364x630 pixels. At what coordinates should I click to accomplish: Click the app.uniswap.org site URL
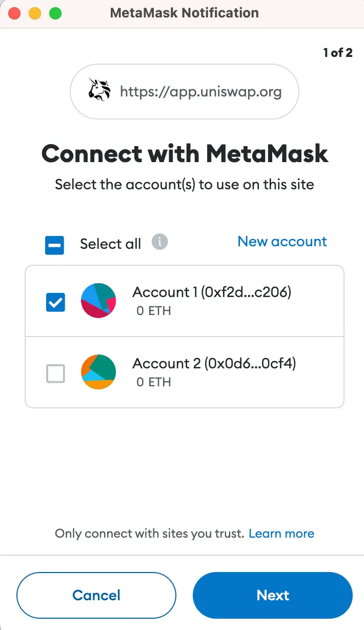point(200,92)
